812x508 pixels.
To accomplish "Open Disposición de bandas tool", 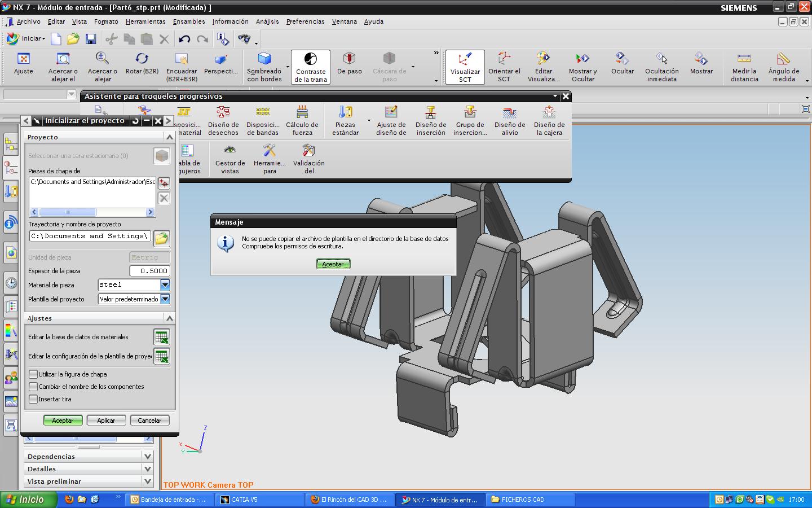I will [263, 121].
